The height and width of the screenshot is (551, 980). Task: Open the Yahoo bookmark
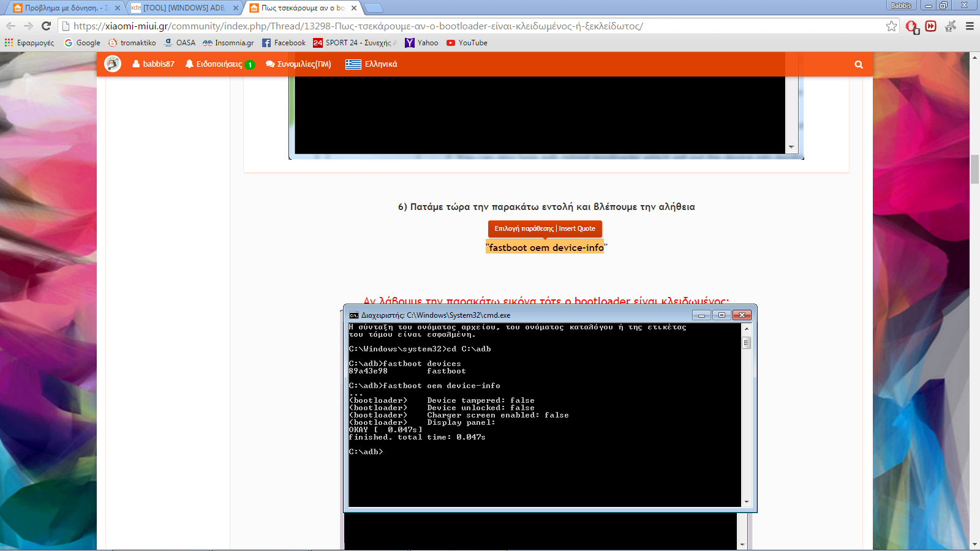421,43
